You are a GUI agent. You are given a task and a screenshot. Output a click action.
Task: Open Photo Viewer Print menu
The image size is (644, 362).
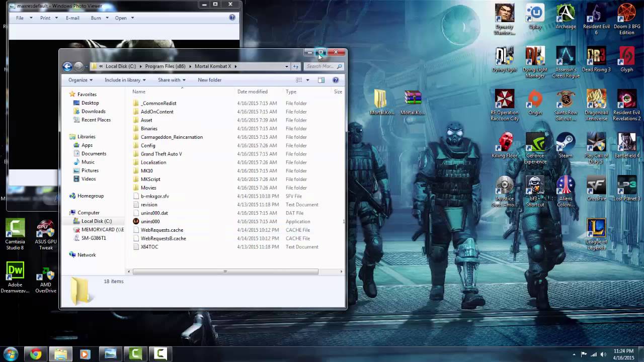(45, 18)
